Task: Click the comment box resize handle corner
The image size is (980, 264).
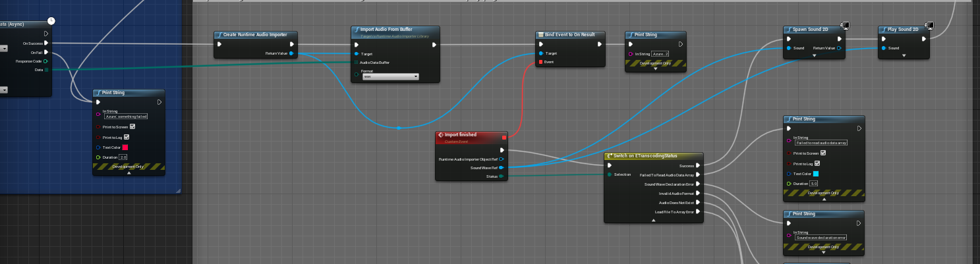Action: tap(178, 190)
